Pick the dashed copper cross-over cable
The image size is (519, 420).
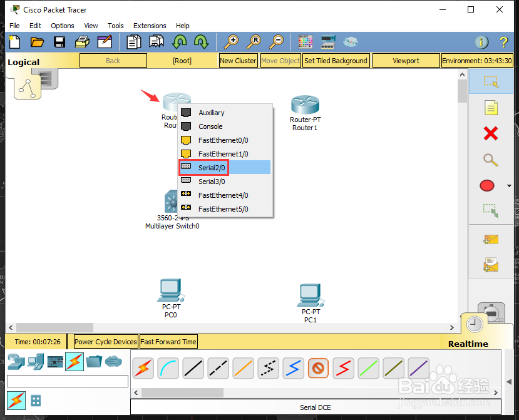click(218, 368)
